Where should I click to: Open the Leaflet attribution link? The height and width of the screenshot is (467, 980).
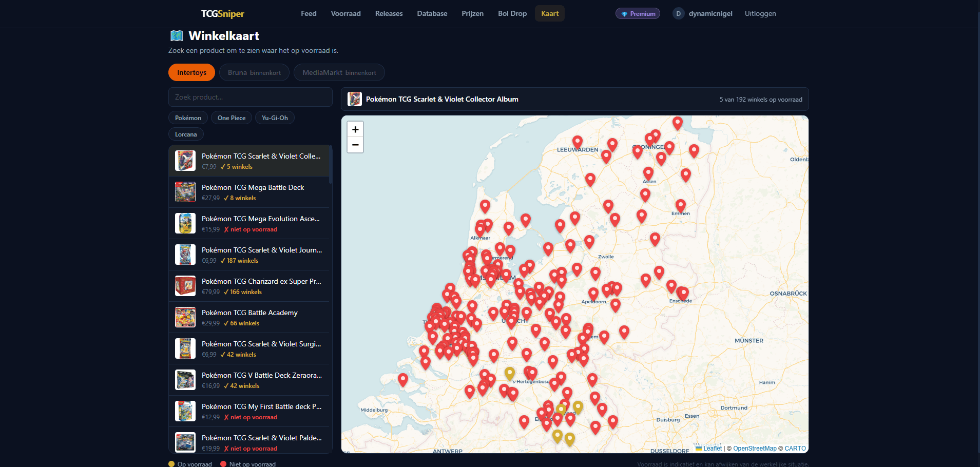712,449
